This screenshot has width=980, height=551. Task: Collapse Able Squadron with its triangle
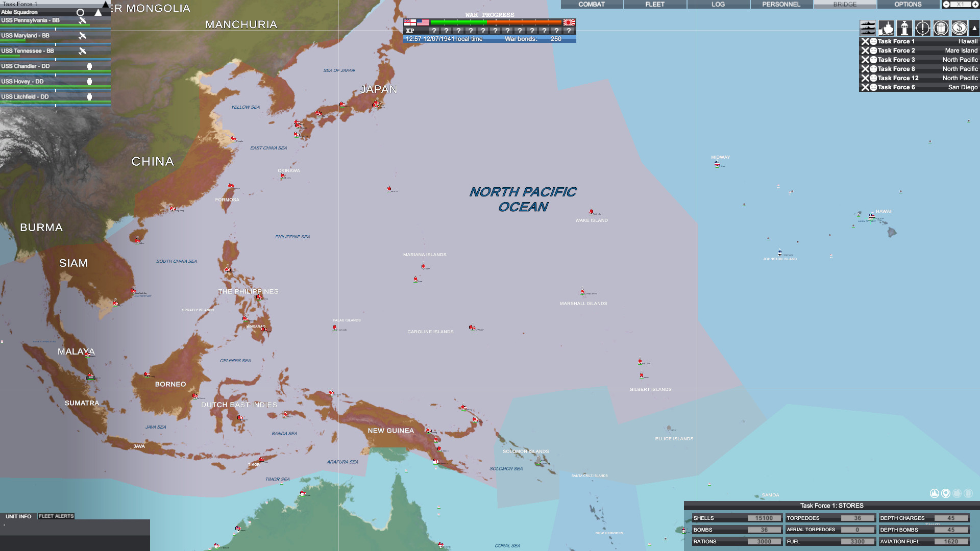pos(98,12)
